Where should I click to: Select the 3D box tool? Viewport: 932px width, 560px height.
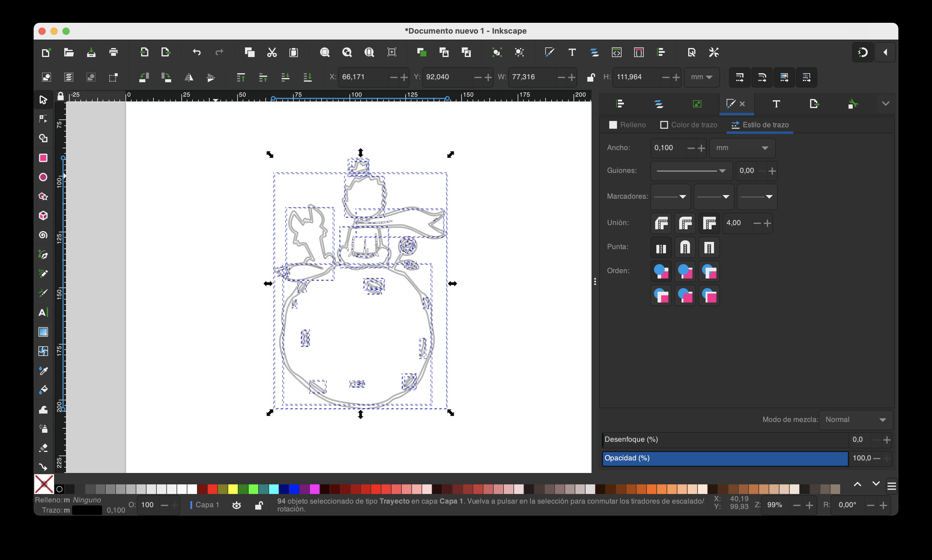(43, 215)
